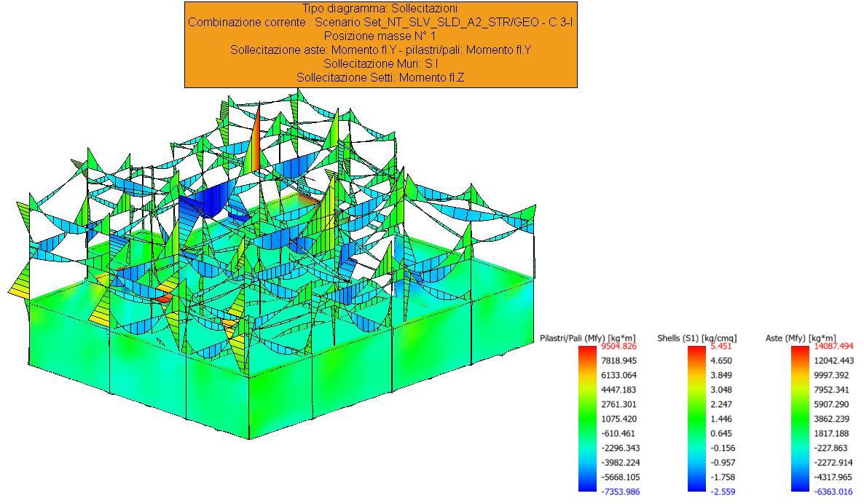Image resolution: width=864 pixels, height=504 pixels.
Task: Click Aste legend value 12042.443
Action: pyautogui.click(x=833, y=361)
